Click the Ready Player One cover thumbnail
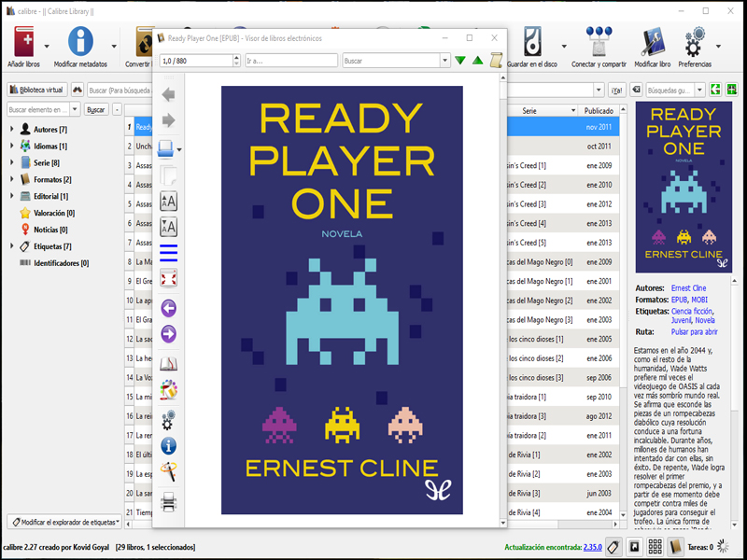The image size is (747, 560). (x=684, y=187)
